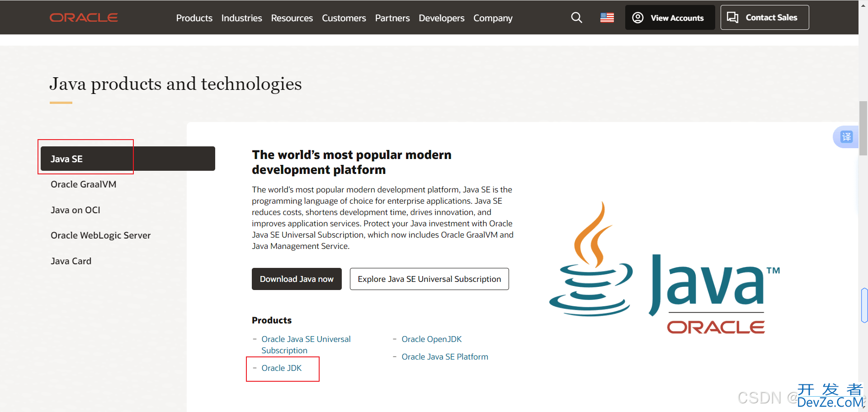Open the Oracle JDK link
The width and height of the screenshot is (868, 412).
point(281,368)
